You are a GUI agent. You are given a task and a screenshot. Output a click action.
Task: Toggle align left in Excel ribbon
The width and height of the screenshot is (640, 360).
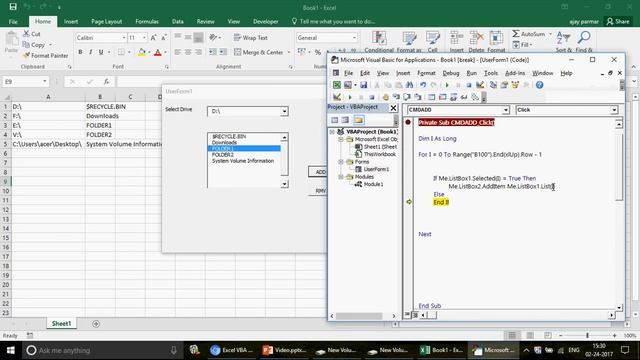(x=178, y=52)
